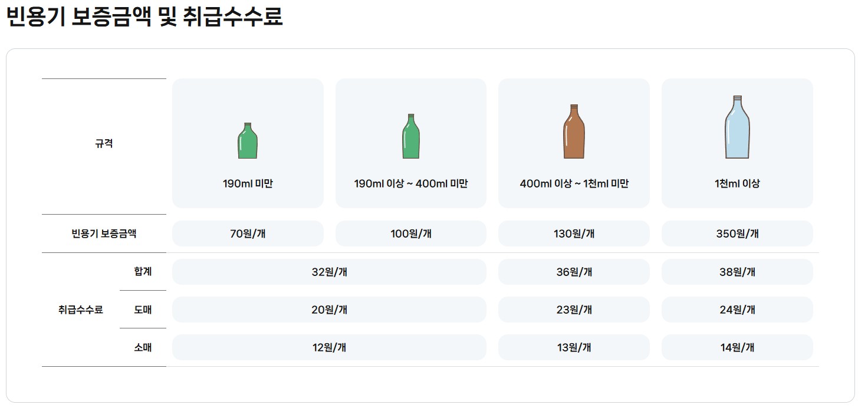Click the 350원/개 deposit value
This screenshot has height=411, width=868.
(x=737, y=233)
